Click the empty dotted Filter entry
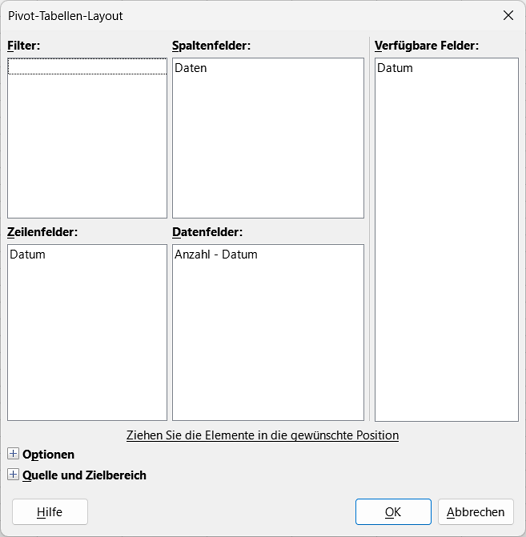The height and width of the screenshot is (537, 526). tap(87, 66)
